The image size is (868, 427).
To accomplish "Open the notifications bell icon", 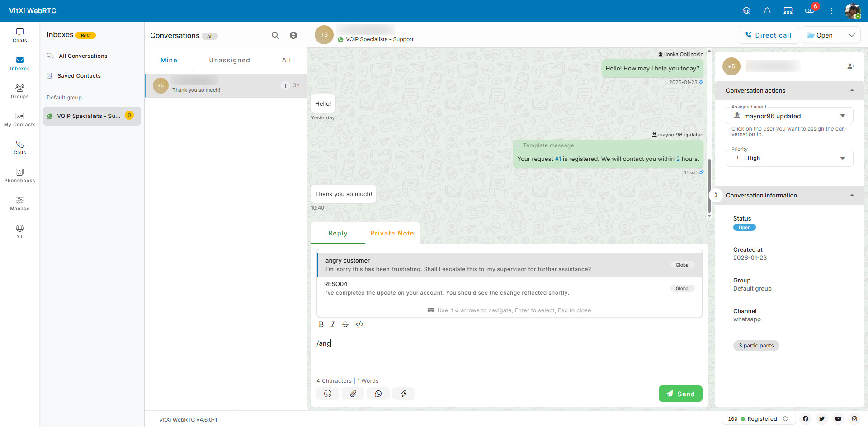I will pyautogui.click(x=767, y=11).
